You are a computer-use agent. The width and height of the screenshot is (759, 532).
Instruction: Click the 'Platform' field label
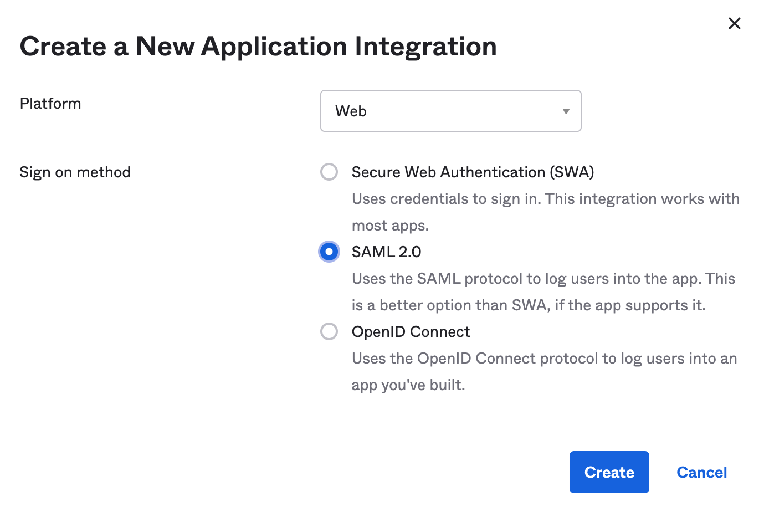(50, 104)
